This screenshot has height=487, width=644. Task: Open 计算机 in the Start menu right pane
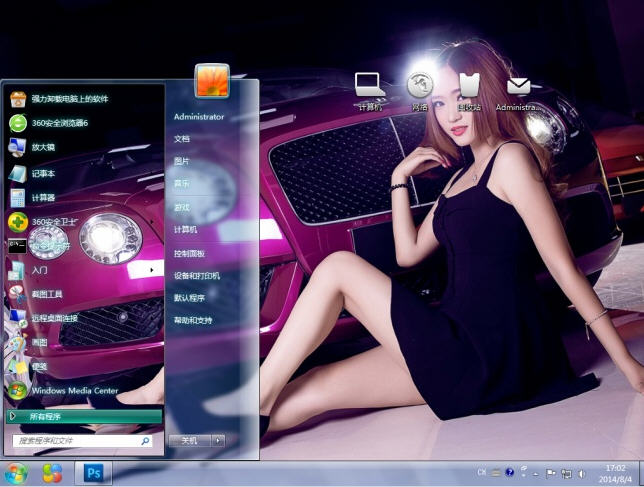click(186, 230)
